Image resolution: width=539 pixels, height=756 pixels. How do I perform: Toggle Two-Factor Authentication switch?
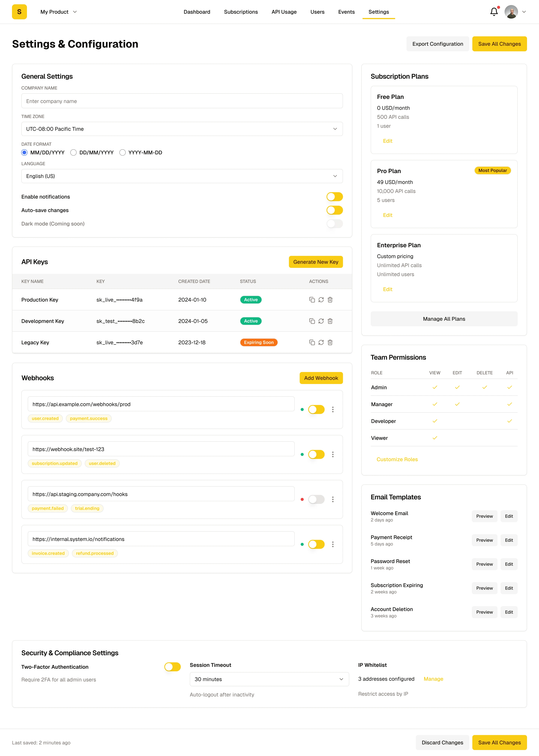[x=172, y=667]
